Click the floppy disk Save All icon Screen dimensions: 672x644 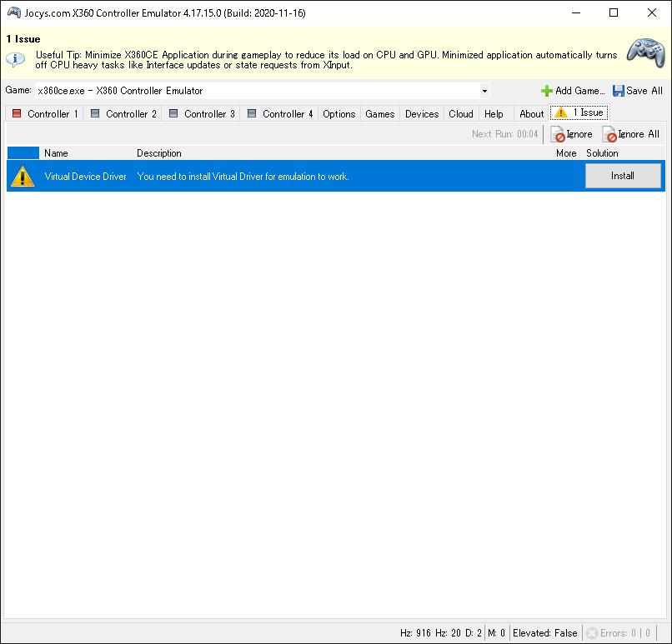(x=618, y=91)
